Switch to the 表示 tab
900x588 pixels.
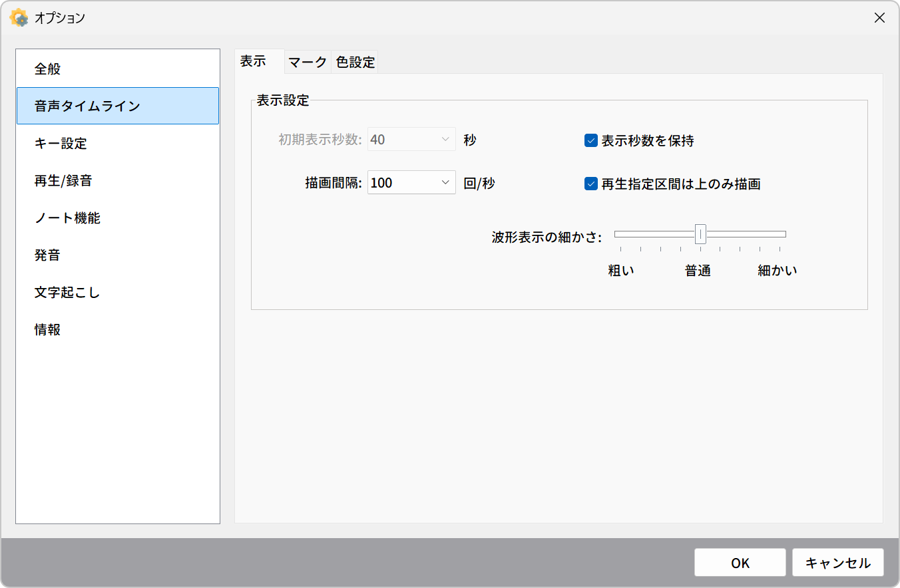pyautogui.click(x=260, y=61)
